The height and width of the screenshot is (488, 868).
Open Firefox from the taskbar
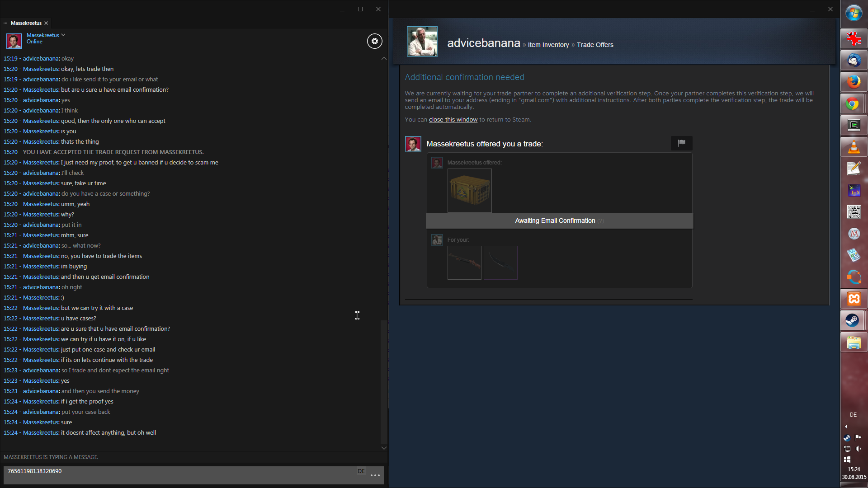tap(854, 82)
